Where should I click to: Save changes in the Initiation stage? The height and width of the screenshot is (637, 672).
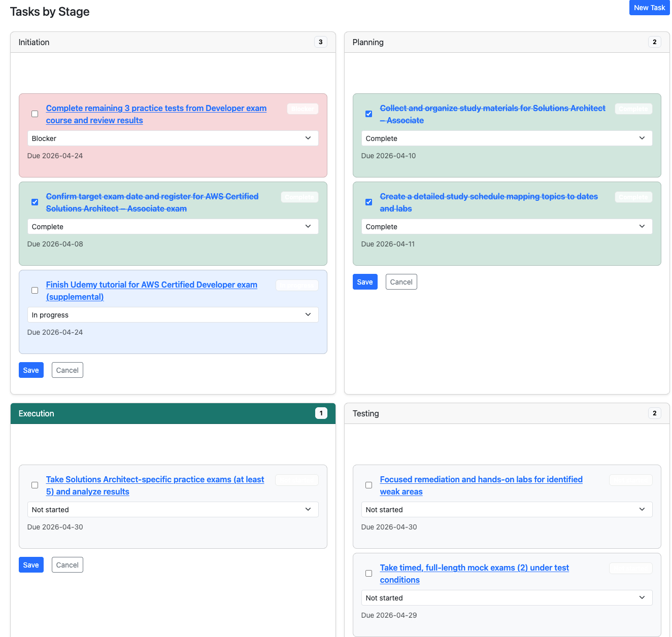31,370
